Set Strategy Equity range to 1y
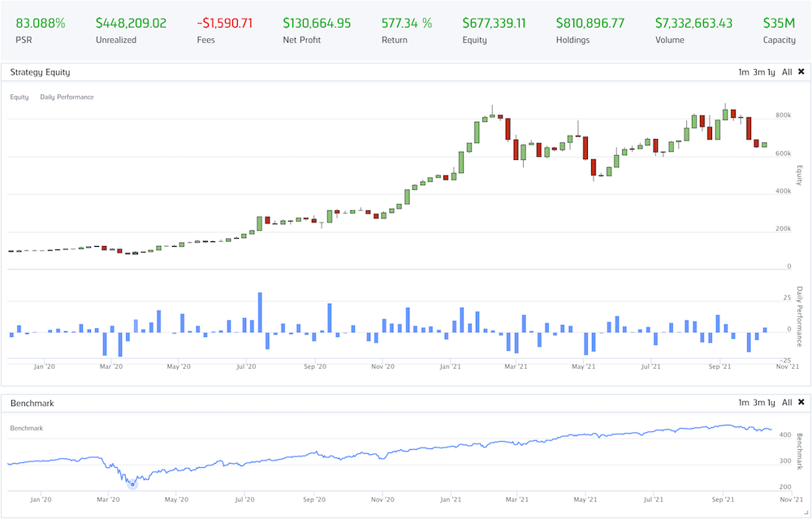The height and width of the screenshot is (519, 812). pyautogui.click(x=772, y=72)
